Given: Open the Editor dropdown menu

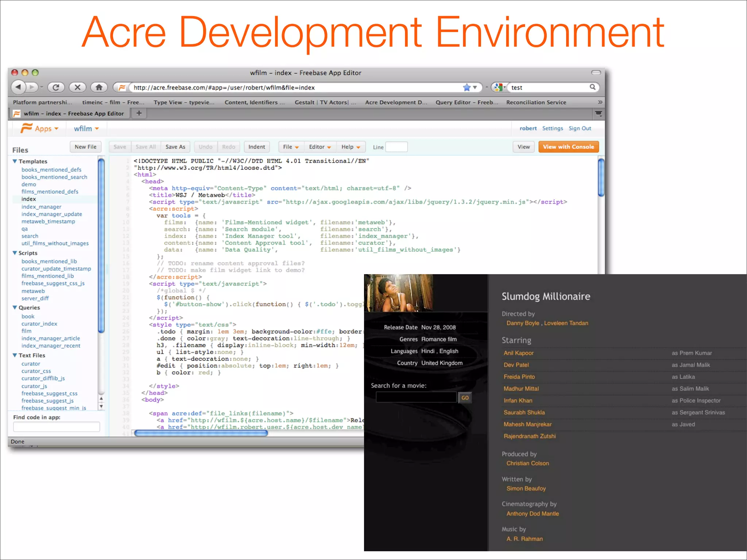Looking at the screenshot, I should click(320, 147).
